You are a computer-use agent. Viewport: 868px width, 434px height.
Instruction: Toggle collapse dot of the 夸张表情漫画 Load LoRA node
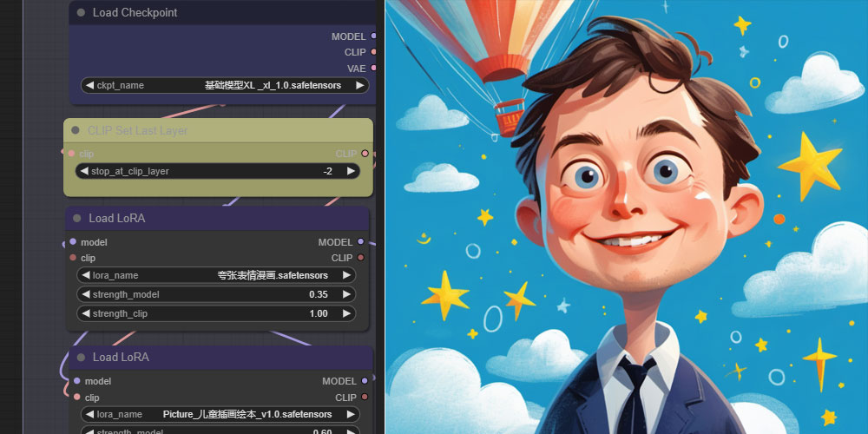77,219
